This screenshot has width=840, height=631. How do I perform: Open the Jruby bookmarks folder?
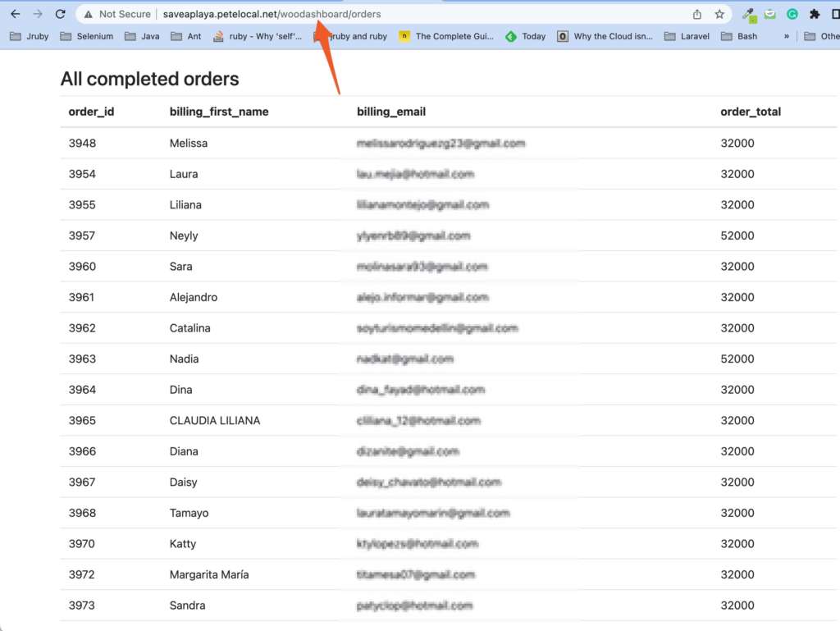tap(30, 36)
